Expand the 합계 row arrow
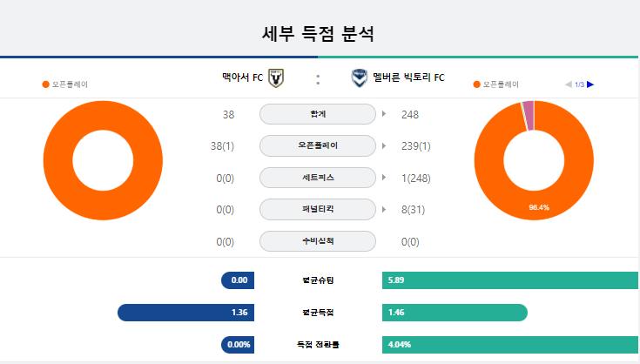The height and width of the screenshot is (364, 640). [x=384, y=114]
